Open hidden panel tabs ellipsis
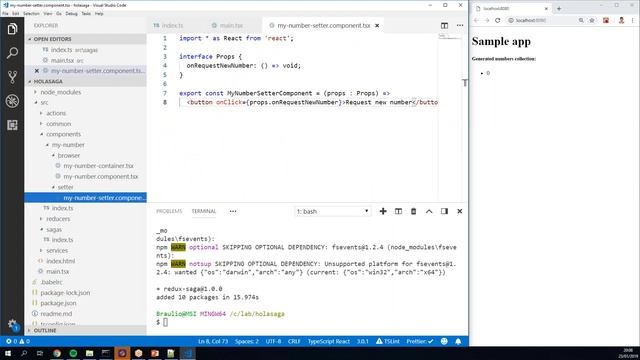Screen dimensions: 640x360 coord(233,211)
